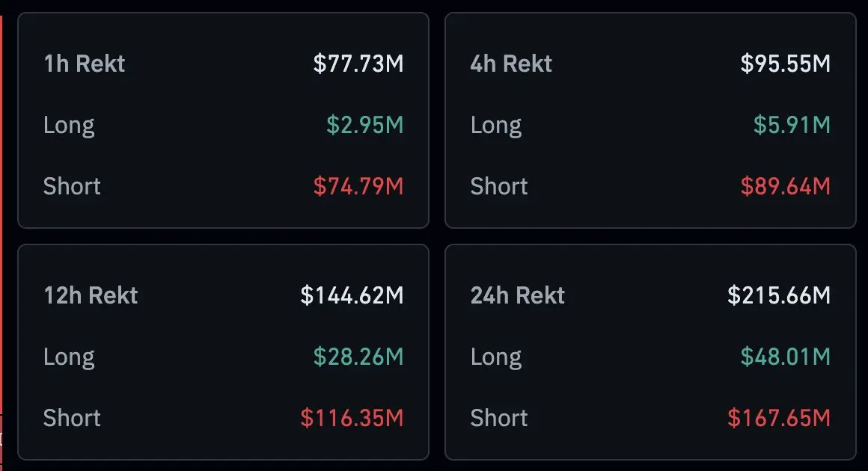This screenshot has height=471, width=868.
Task: Select the 4h total $95.55M value
Action: (786, 64)
